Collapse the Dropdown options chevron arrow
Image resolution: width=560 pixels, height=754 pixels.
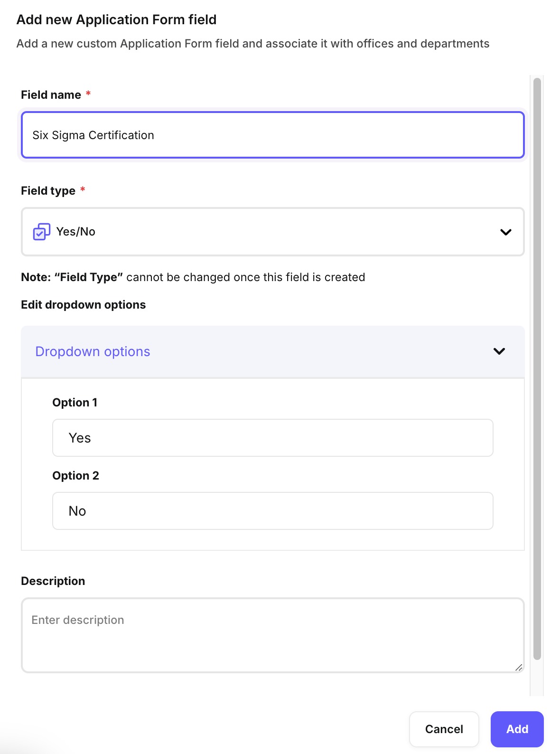pyautogui.click(x=499, y=351)
